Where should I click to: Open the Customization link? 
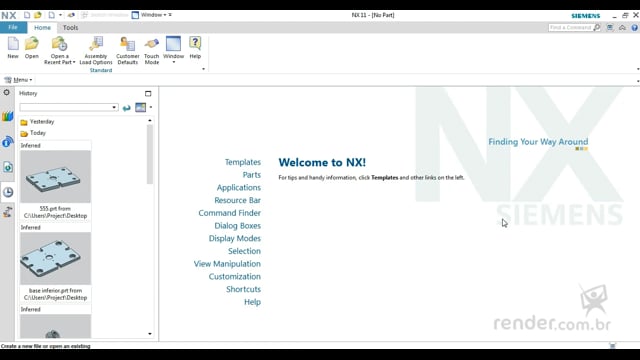[235, 276]
